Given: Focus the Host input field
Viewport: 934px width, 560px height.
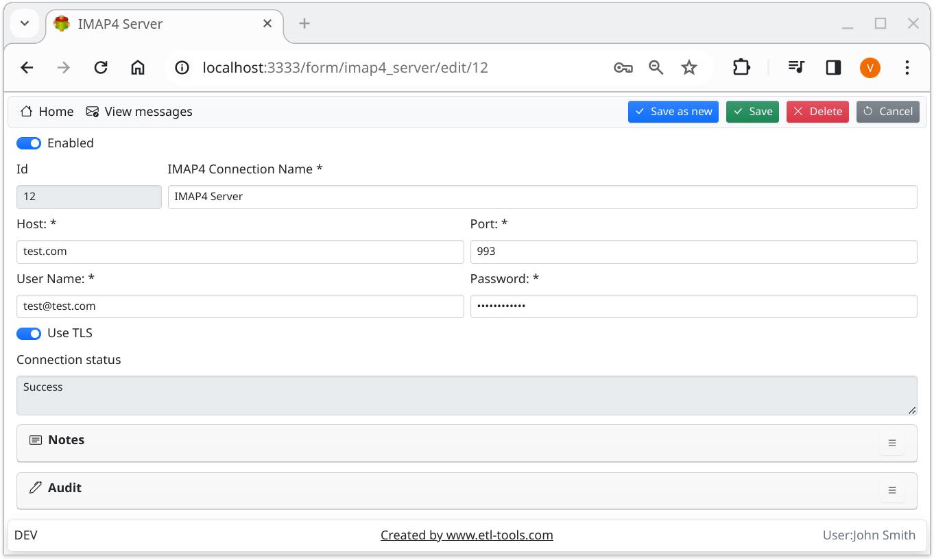Looking at the screenshot, I should pos(240,252).
